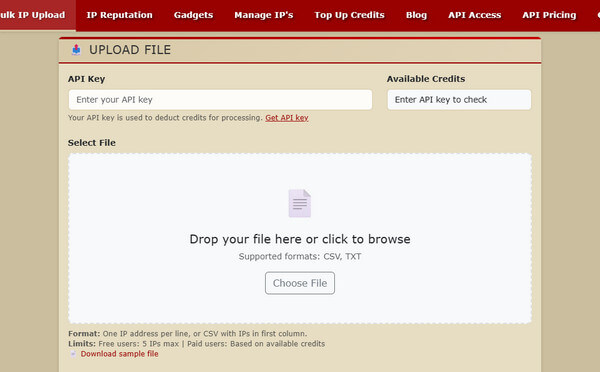
Task: Focus the API key input field
Action: pyautogui.click(x=220, y=100)
